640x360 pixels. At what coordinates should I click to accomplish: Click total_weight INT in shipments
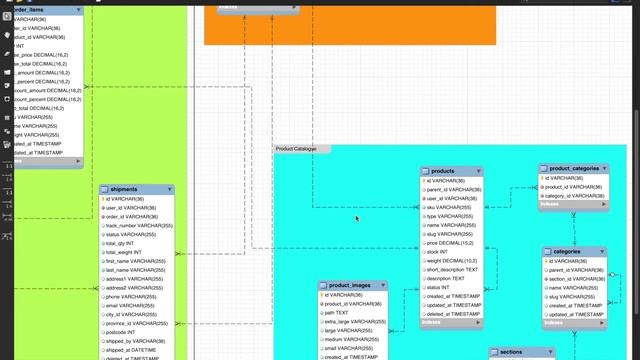coord(137,252)
